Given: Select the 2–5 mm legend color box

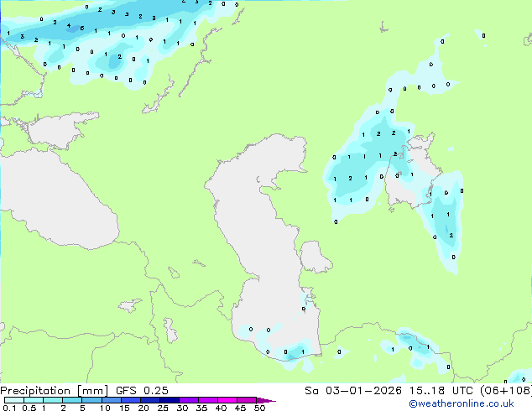Looking at the screenshot, I should (x=72, y=400).
